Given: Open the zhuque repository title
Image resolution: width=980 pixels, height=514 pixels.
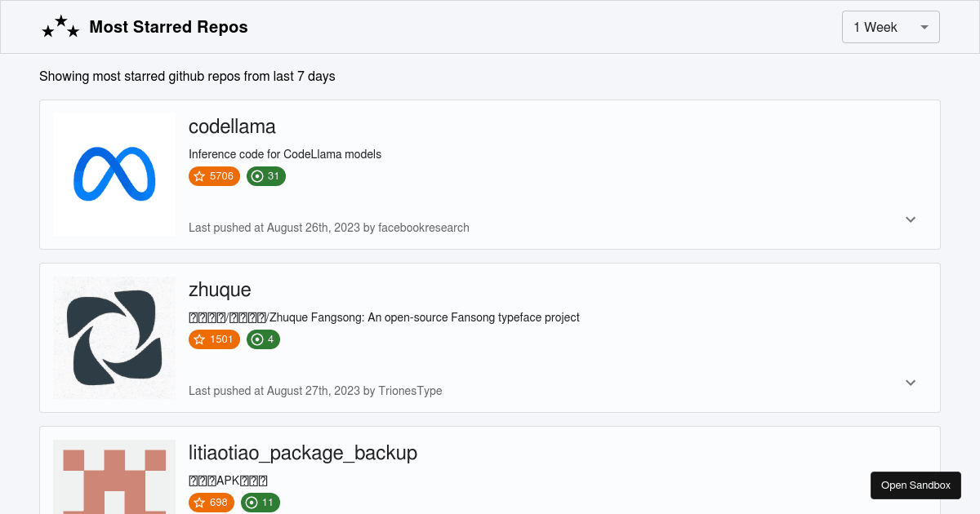Looking at the screenshot, I should (219, 290).
